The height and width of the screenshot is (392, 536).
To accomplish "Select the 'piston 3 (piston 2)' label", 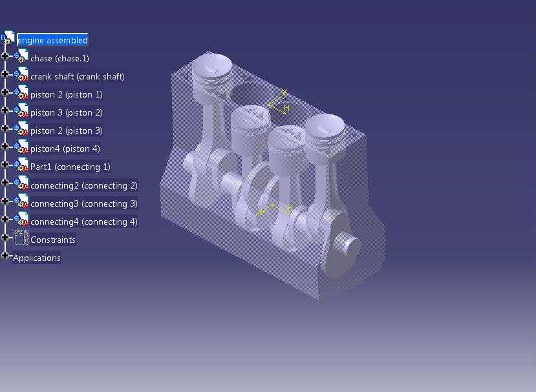I will 67,112.
